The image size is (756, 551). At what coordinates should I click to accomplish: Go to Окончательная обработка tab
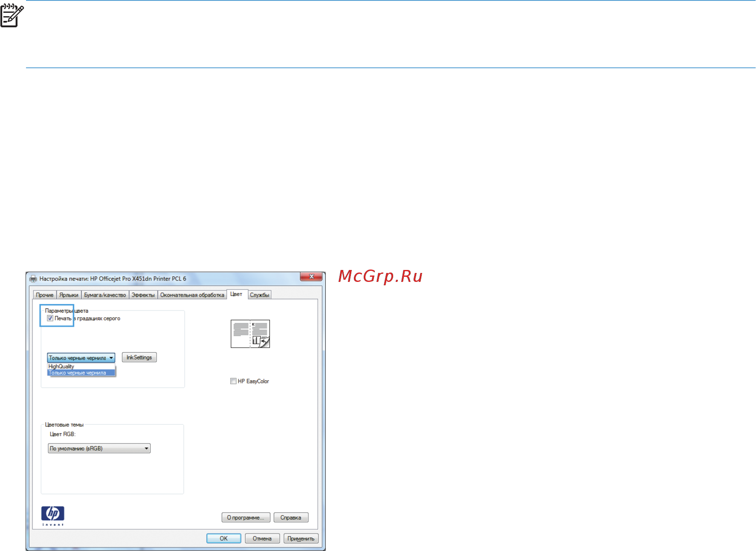[x=192, y=295]
